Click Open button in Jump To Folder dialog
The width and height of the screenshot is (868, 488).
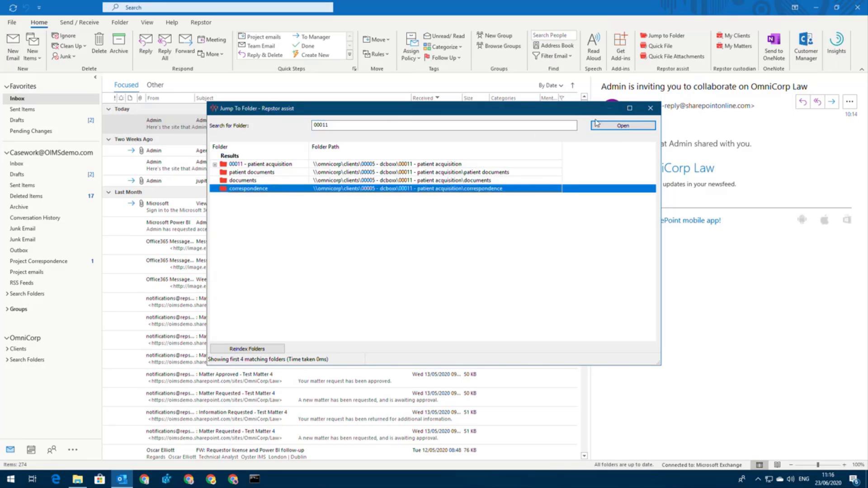[623, 126]
